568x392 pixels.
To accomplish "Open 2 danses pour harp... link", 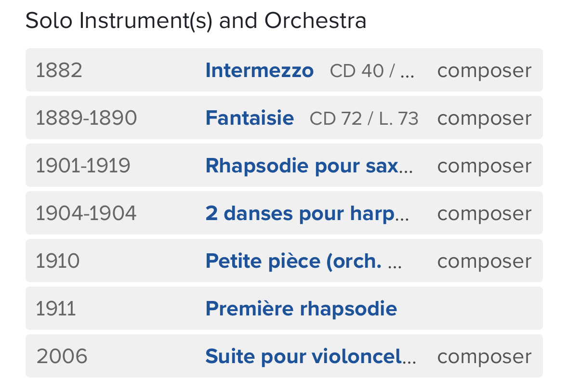I will coord(307,213).
